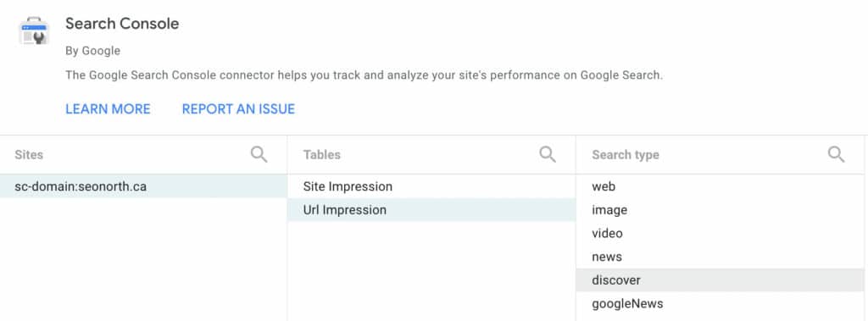Open search in the Sites column
Screen dimensions: 868x321
click(x=259, y=154)
